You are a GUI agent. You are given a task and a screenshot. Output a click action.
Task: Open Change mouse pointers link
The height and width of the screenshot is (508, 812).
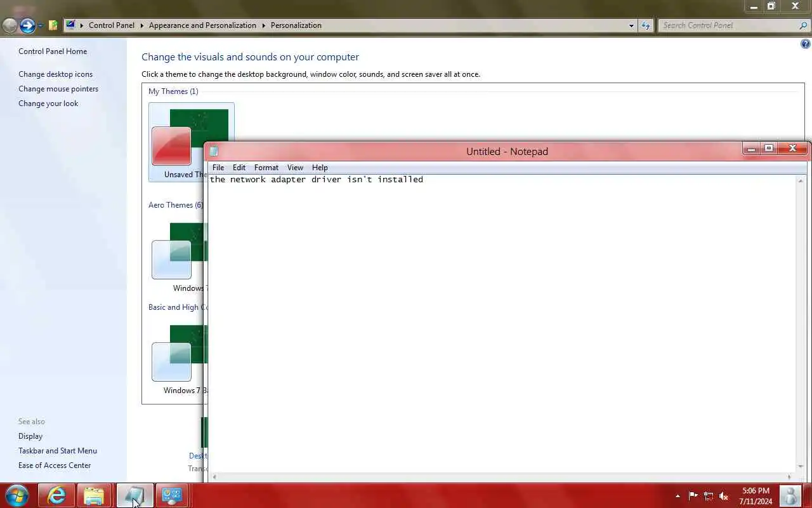(58, 89)
